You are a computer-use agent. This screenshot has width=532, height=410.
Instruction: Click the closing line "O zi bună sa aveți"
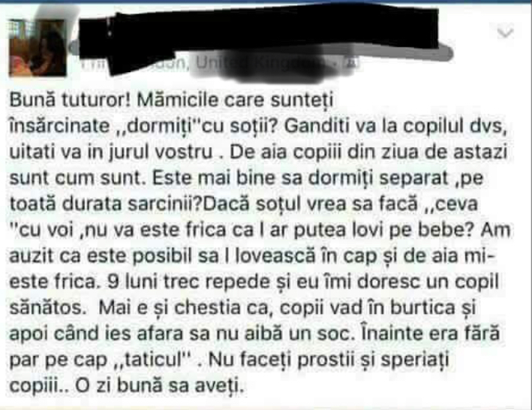pos(158,386)
